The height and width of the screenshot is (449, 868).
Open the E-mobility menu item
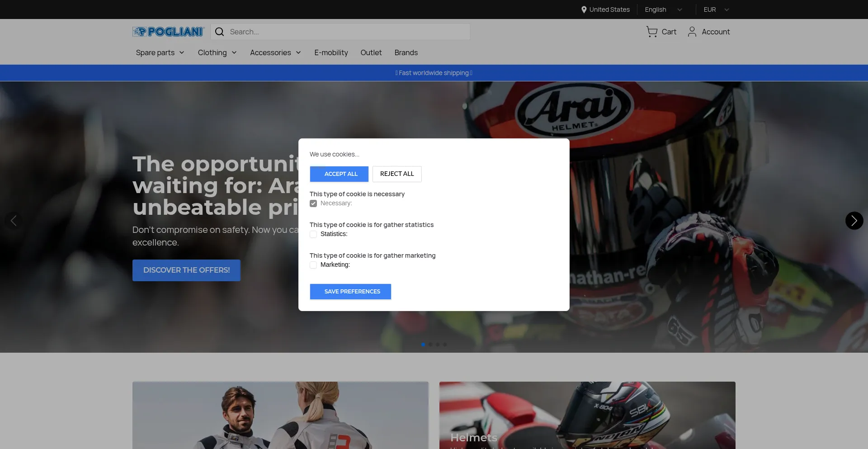331,52
